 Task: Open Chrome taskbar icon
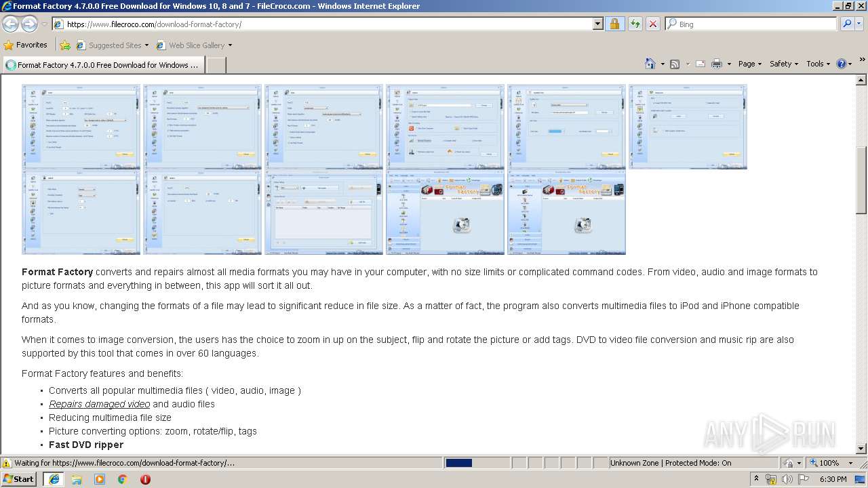(x=123, y=479)
